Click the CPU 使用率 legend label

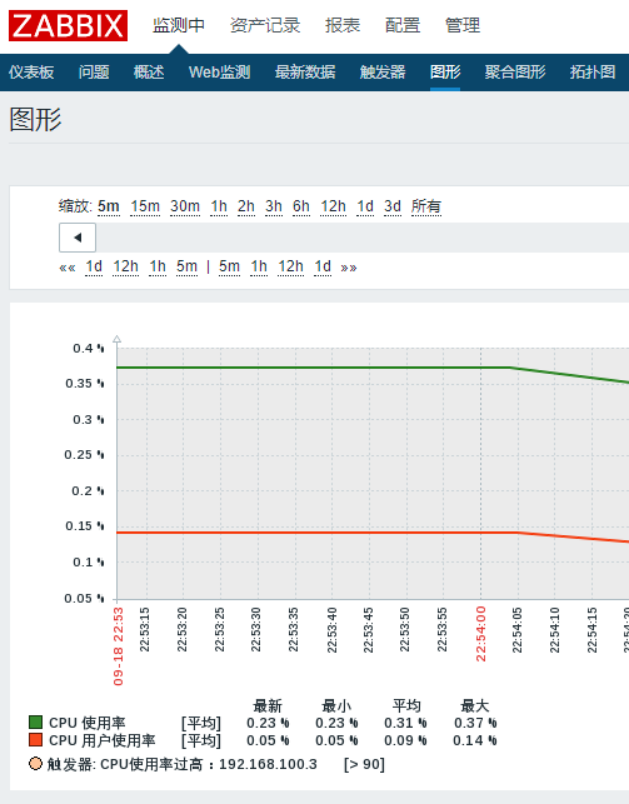[x=87, y=723]
